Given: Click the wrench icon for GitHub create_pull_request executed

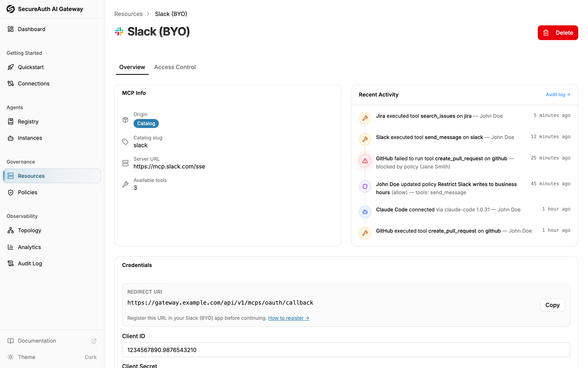Looking at the screenshot, I should click(x=365, y=233).
